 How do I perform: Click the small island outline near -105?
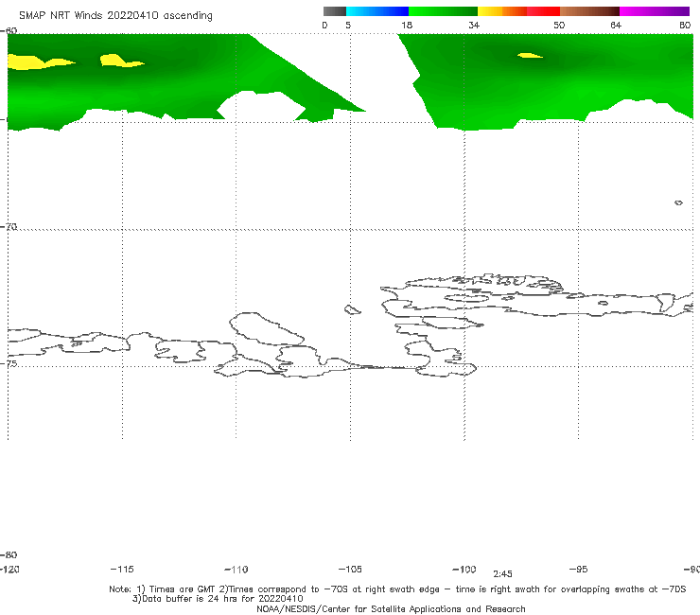pyautogui.click(x=352, y=309)
